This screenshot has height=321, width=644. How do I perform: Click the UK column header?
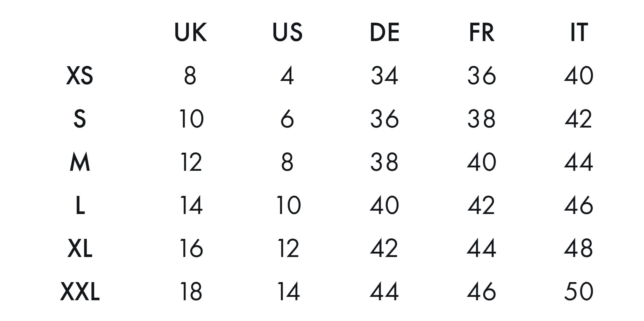coord(191,32)
